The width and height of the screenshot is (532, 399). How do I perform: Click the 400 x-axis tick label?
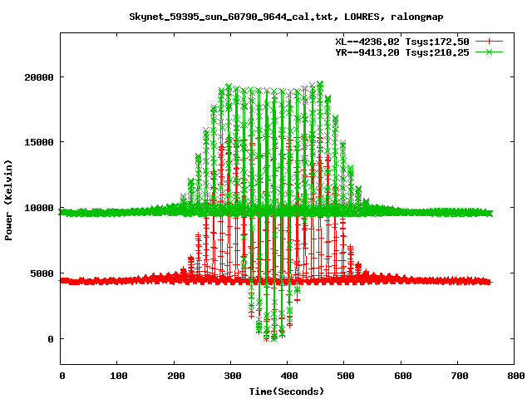click(x=289, y=376)
